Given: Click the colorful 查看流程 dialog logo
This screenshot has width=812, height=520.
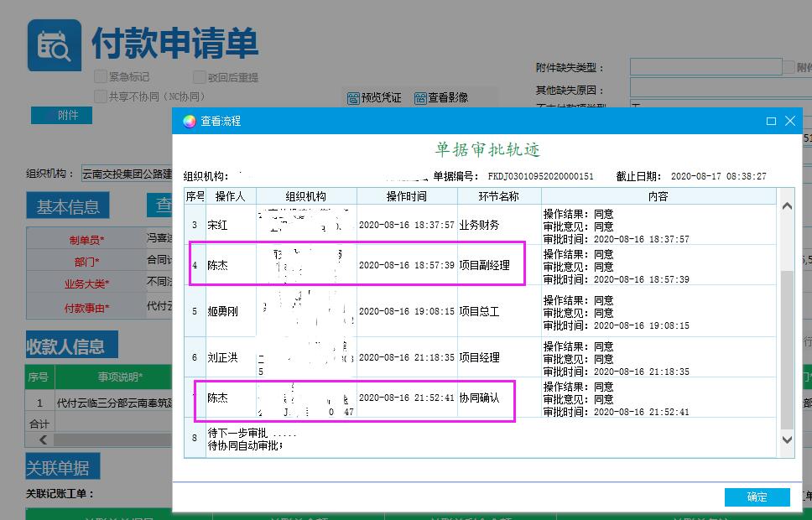Looking at the screenshot, I should 190,121.
